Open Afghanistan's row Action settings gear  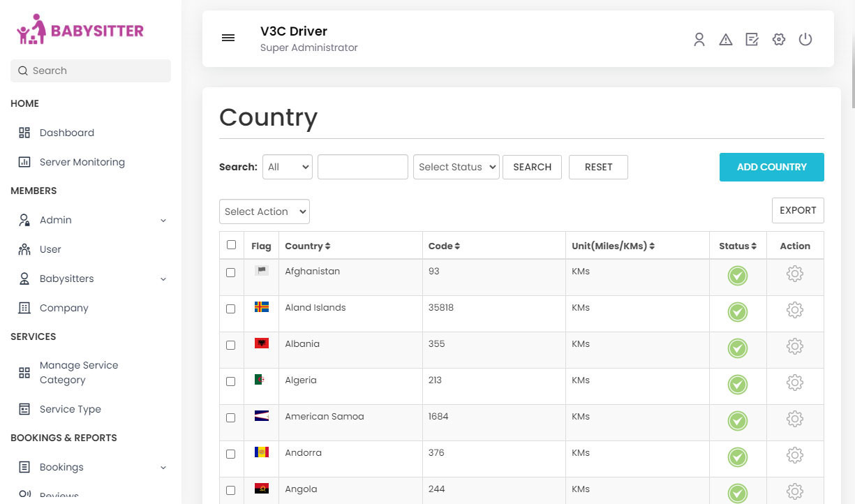795,274
